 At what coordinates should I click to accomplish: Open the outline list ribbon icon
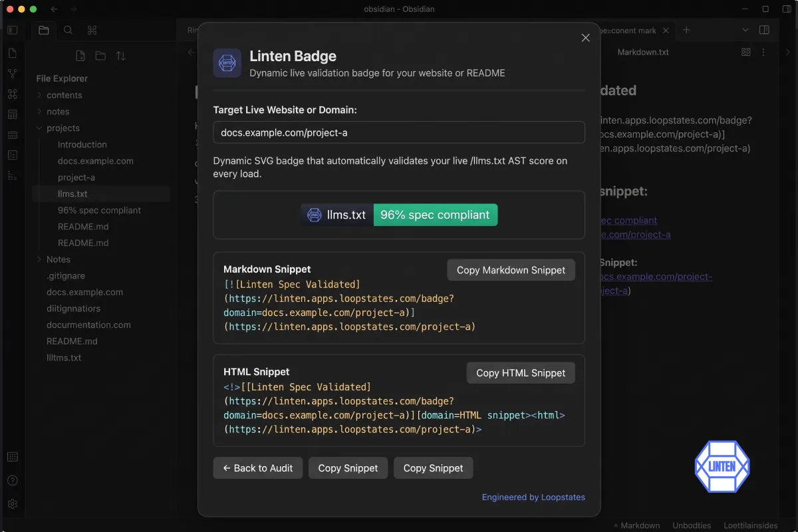(x=13, y=176)
